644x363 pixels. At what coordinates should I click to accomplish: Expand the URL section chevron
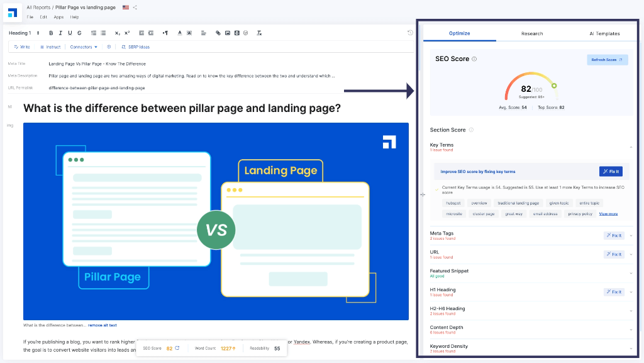coord(631,255)
